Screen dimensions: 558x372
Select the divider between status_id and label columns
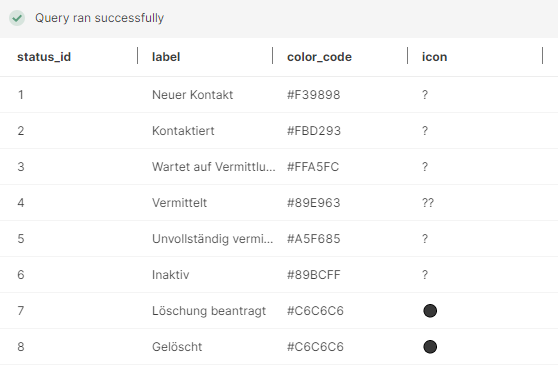pos(137,56)
